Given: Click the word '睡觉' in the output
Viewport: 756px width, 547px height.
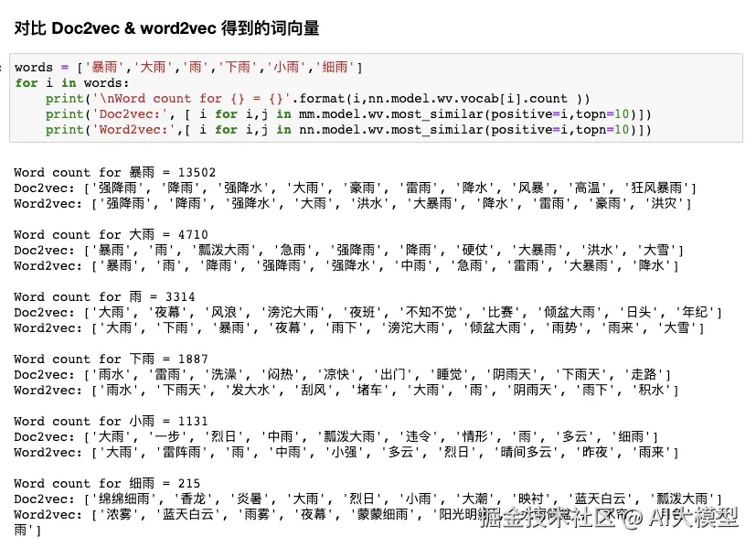Looking at the screenshot, I should pyautogui.click(x=450, y=374).
